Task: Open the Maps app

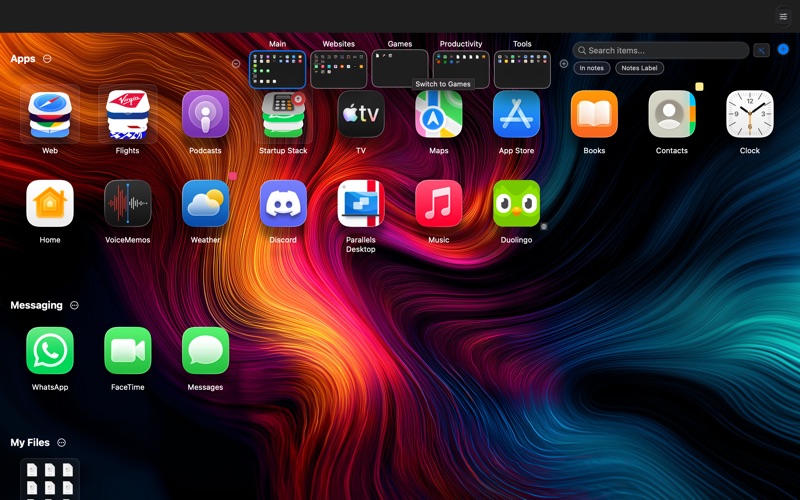Action: click(x=439, y=114)
